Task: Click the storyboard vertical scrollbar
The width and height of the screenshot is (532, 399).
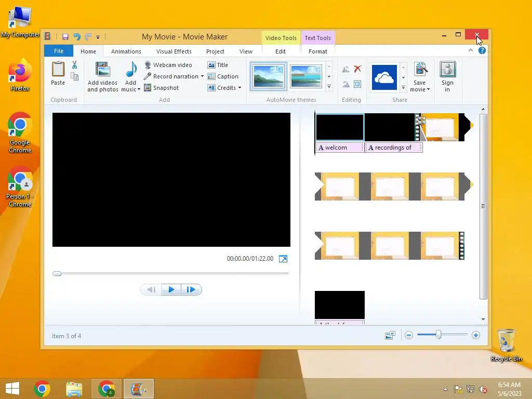Action: pos(483,206)
